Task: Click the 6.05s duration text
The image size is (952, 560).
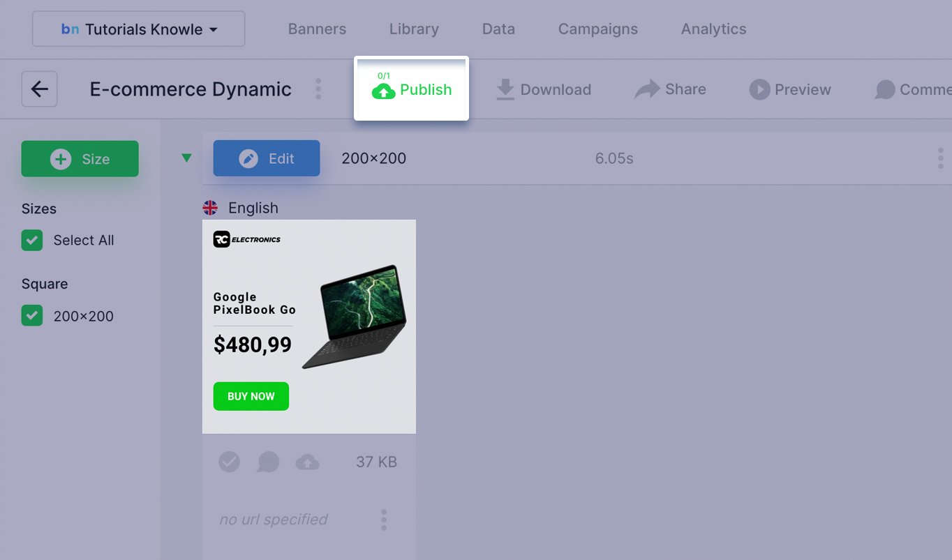Action: coord(614,158)
